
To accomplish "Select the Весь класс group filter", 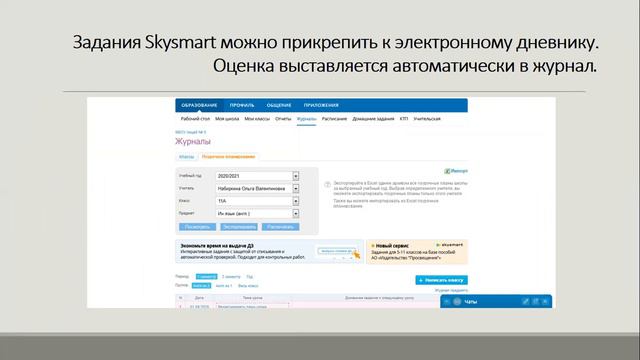I will point(248,286).
